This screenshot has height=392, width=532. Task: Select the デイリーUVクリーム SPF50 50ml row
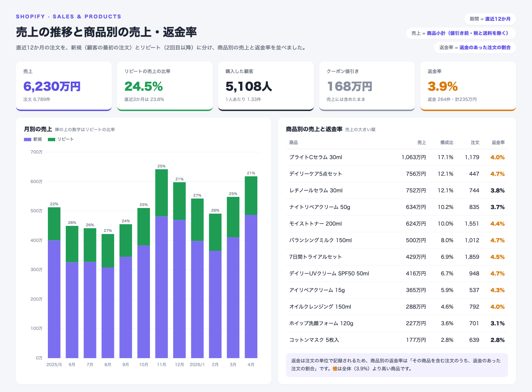397,274
